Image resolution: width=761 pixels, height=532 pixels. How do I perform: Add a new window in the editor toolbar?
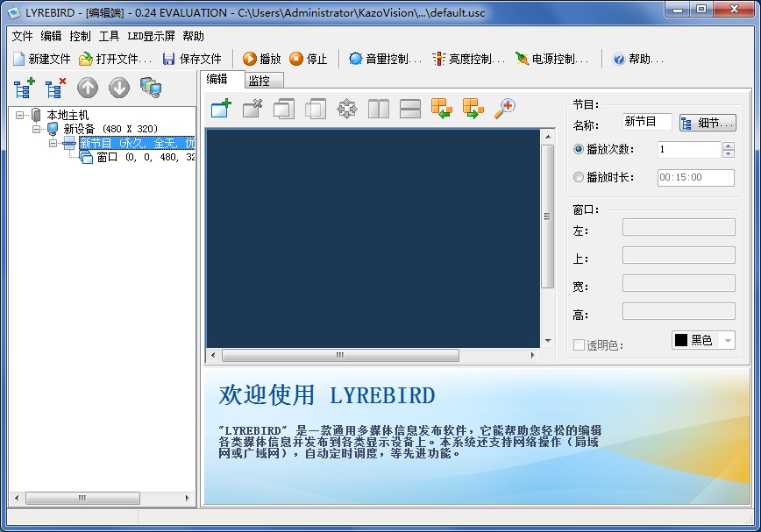coord(221,109)
